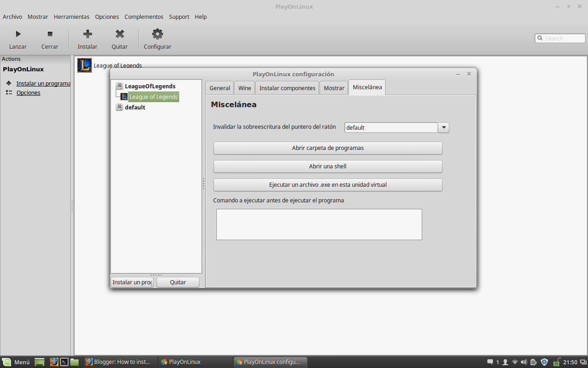Screen dimensions: 588x368
Task: Click the chat notification bubble in system tray
Action: [490, 362]
